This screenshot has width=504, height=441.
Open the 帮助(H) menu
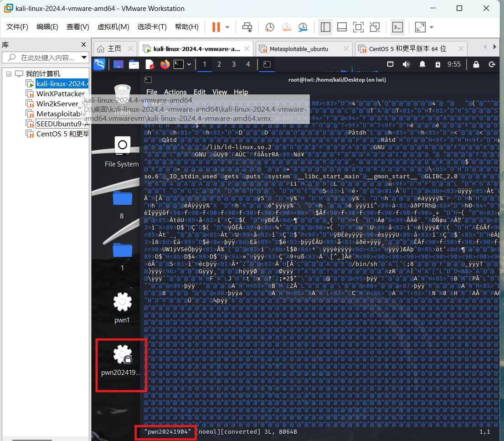(187, 27)
